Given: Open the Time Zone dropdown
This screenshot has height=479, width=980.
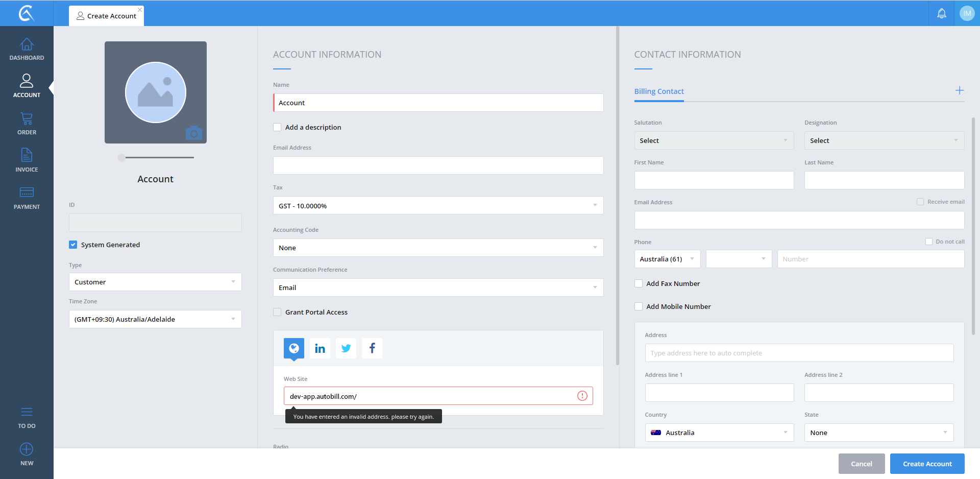Looking at the screenshot, I should tap(155, 319).
